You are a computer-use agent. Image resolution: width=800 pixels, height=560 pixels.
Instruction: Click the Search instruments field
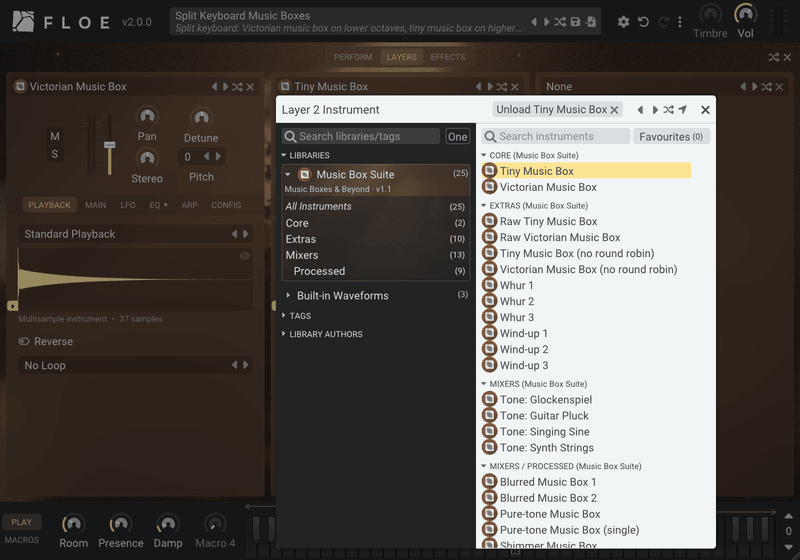(x=556, y=136)
